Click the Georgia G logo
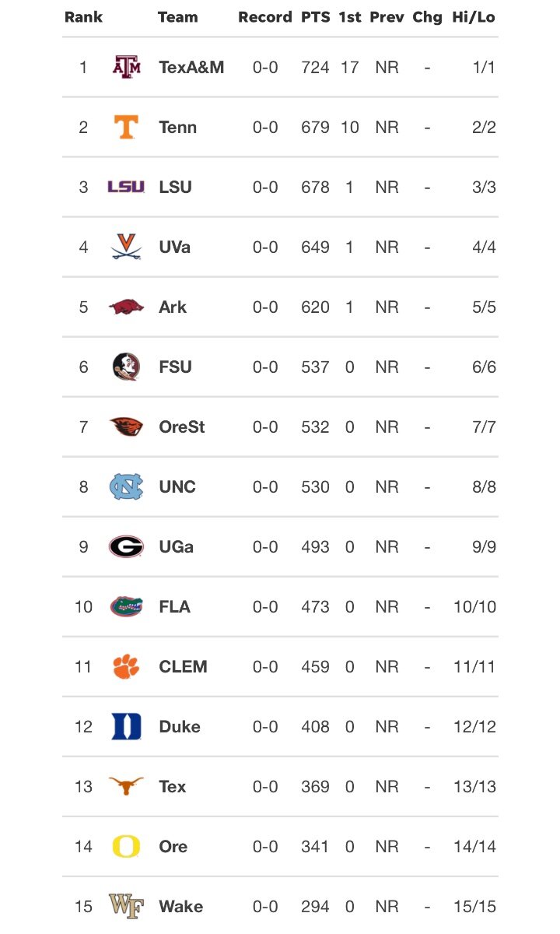The width and height of the screenshot is (560, 934). 126,546
